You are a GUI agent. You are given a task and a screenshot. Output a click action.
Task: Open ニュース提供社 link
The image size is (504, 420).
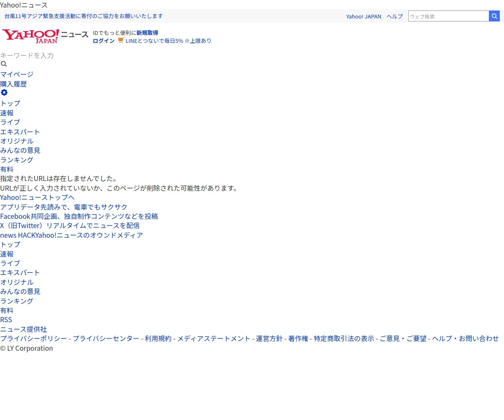(24, 329)
